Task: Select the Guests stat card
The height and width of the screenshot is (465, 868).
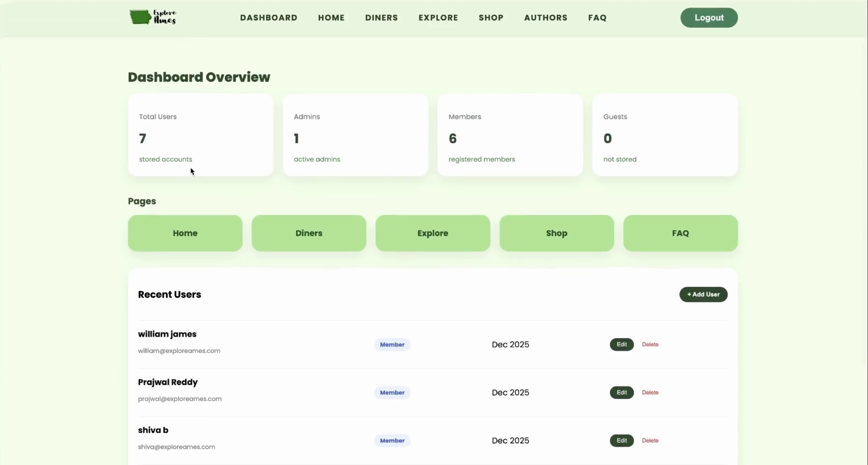Action: coord(665,135)
